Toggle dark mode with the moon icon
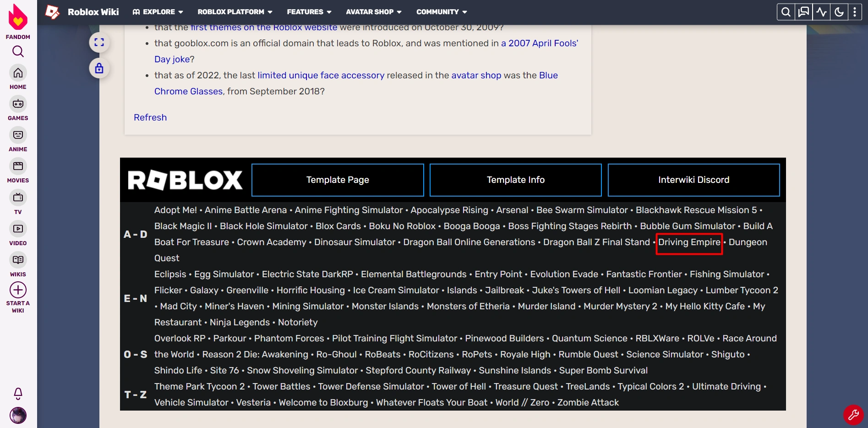 pyautogui.click(x=839, y=12)
